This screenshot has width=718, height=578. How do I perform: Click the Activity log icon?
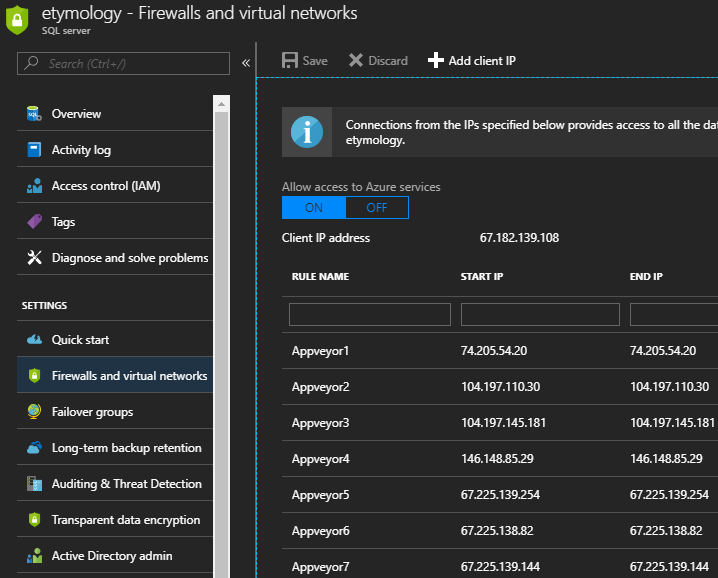(x=34, y=149)
